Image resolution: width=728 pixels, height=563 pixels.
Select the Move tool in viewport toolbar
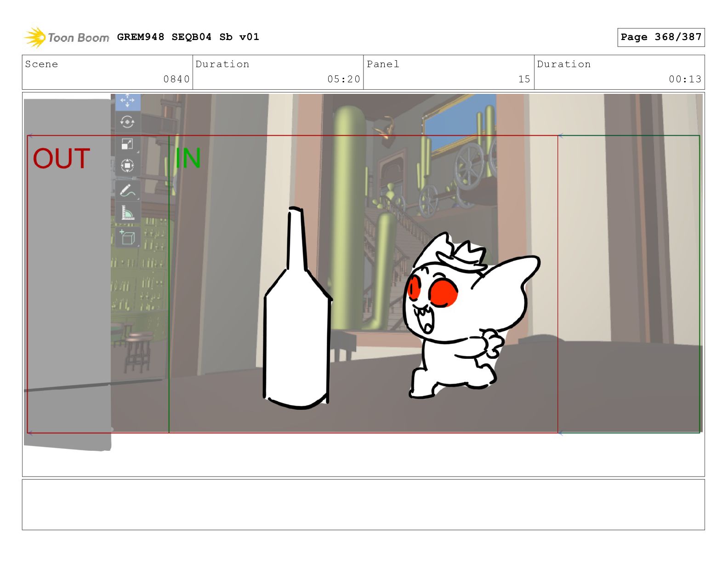point(127,101)
